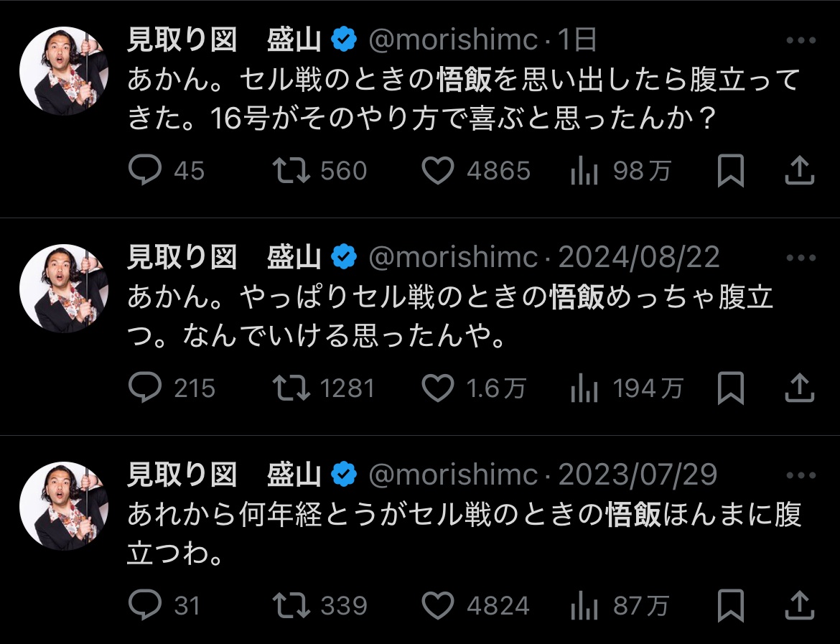
Task: Open the 2024/08/22 date link
Action: [638, 258]
